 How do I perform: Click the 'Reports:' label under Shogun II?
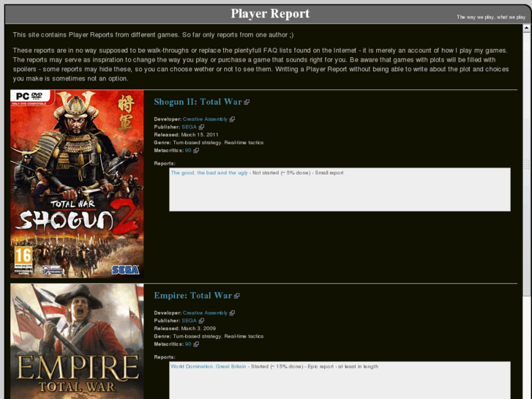pyautogui.click(x=165, y=163)
